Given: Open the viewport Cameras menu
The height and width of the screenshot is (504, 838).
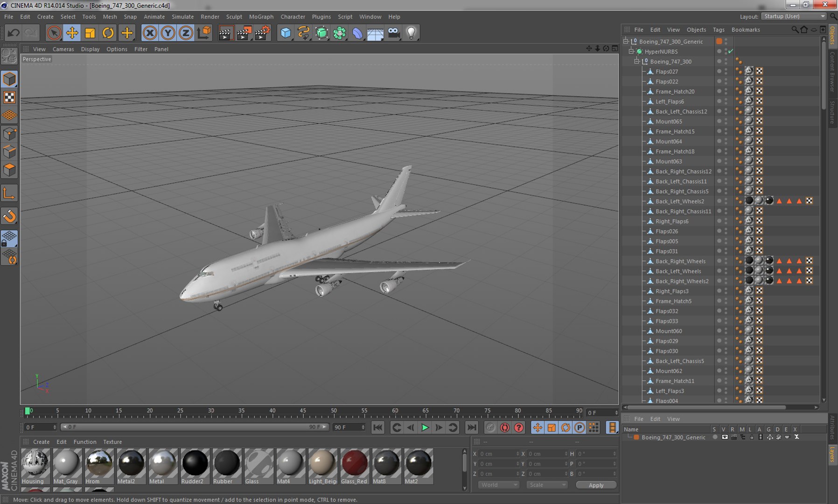Looking at the screenshot, I should click(x=63, y=49).
